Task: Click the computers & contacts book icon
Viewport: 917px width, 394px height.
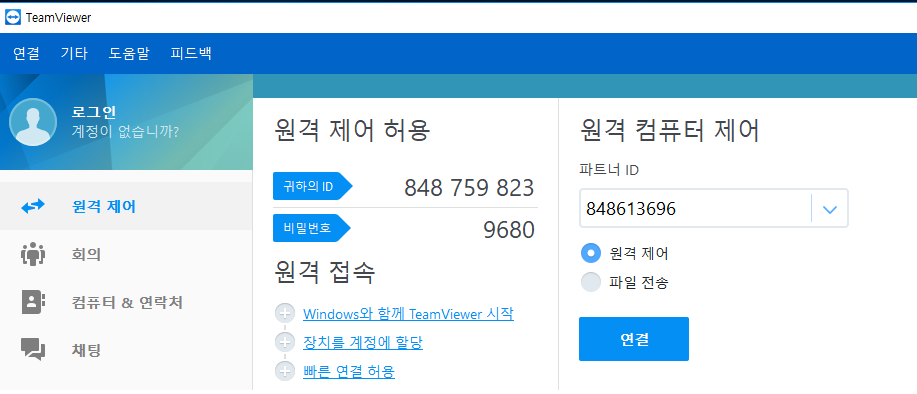Action: click(33, 302)
